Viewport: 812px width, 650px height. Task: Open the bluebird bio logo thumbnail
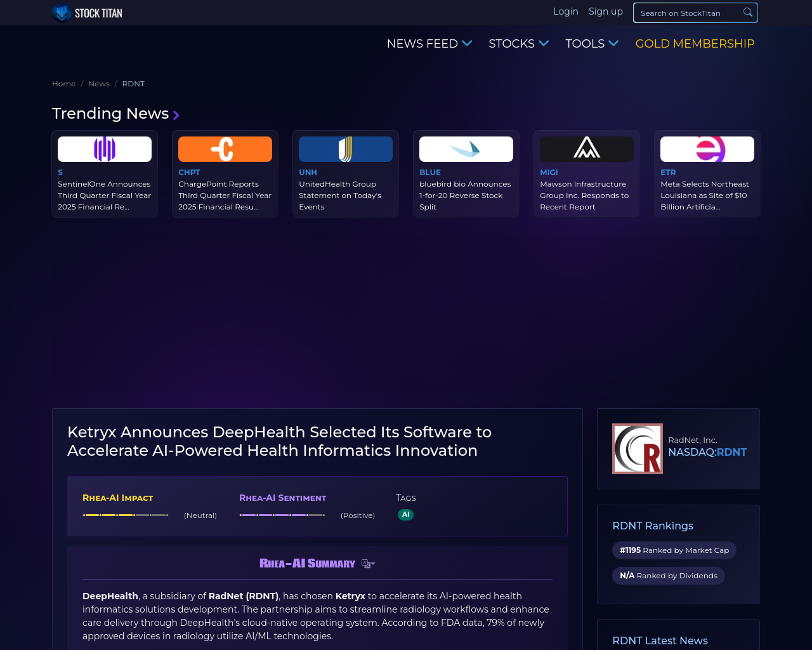click(x=466, y=149)
